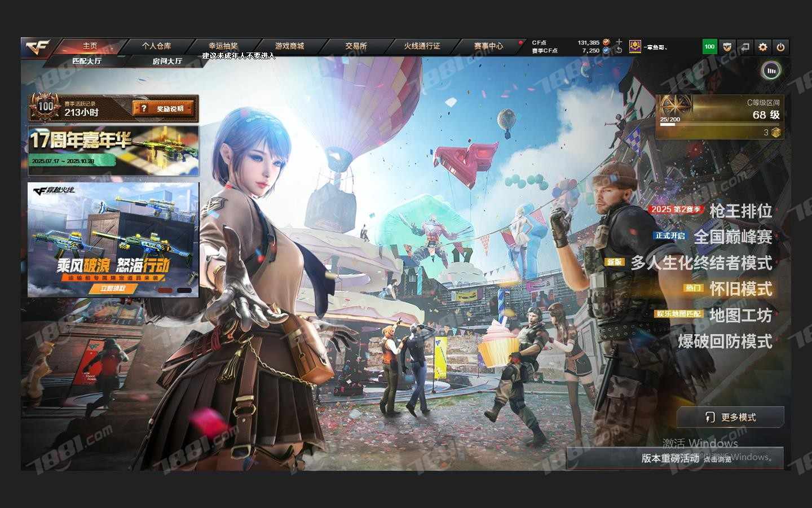
Task: Click the 2025 第2赛季 season tag
Action: point(676,209)
